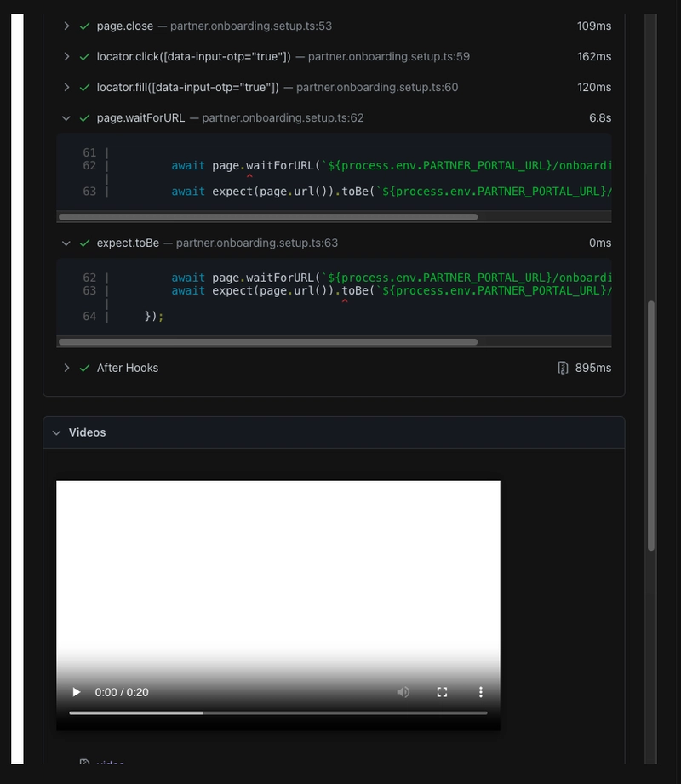Click the 6.8s duration value

click(x=600, y=118)
